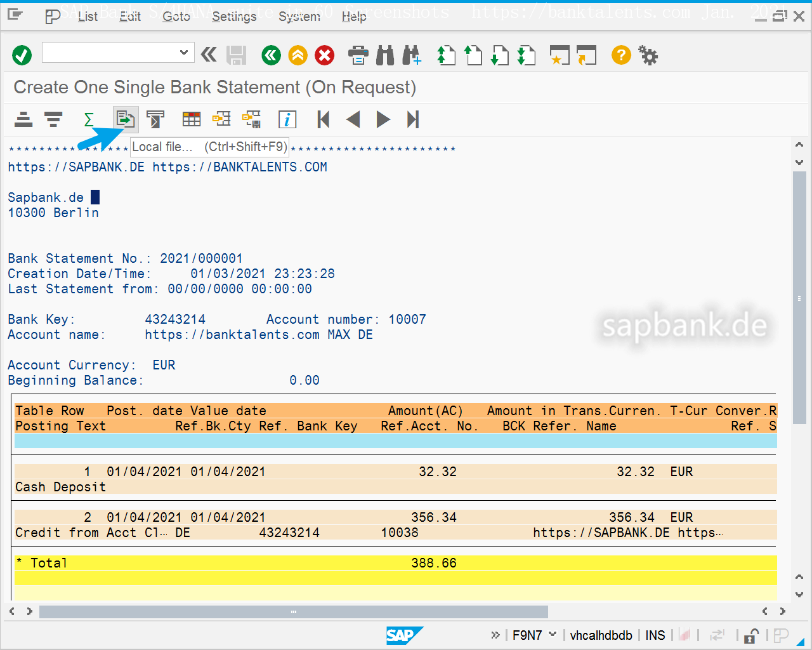Open the F9N7 status dropdown
This screenshot has width=812, height=650.
point(553,635)
